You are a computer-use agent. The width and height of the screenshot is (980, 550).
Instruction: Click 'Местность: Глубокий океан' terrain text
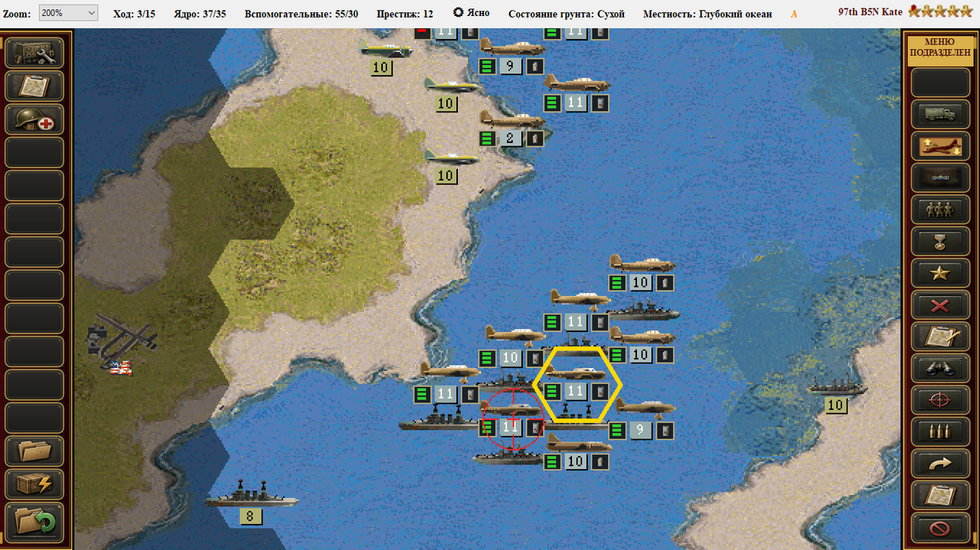pos(707,14)
